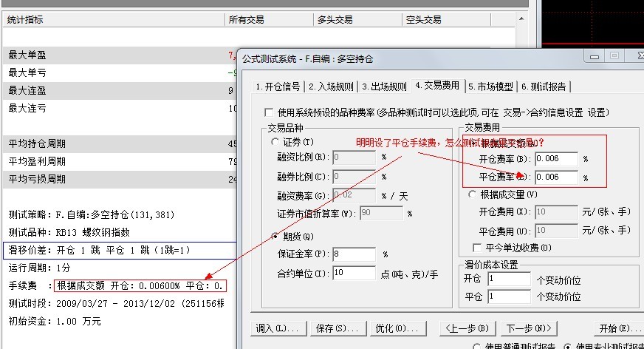Click the 开仓费率(B) input field
Viewport: 644px width, 349px height.
point(557,159)
